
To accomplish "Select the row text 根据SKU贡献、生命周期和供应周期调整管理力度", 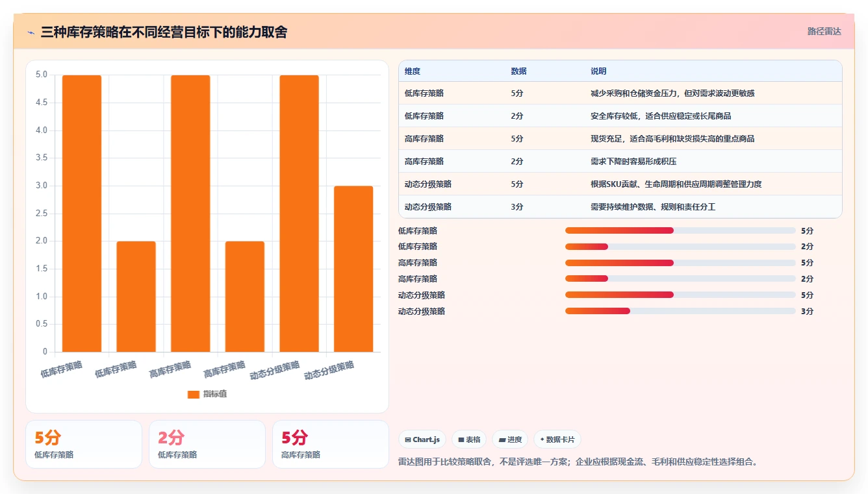I will click(676, 184).
